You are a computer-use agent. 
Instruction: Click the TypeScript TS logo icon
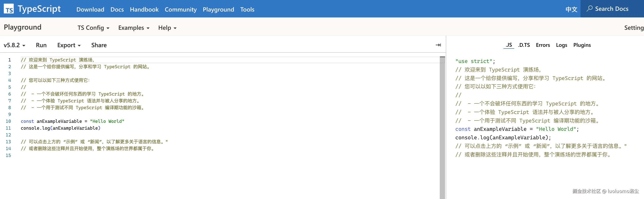point(9,9)
